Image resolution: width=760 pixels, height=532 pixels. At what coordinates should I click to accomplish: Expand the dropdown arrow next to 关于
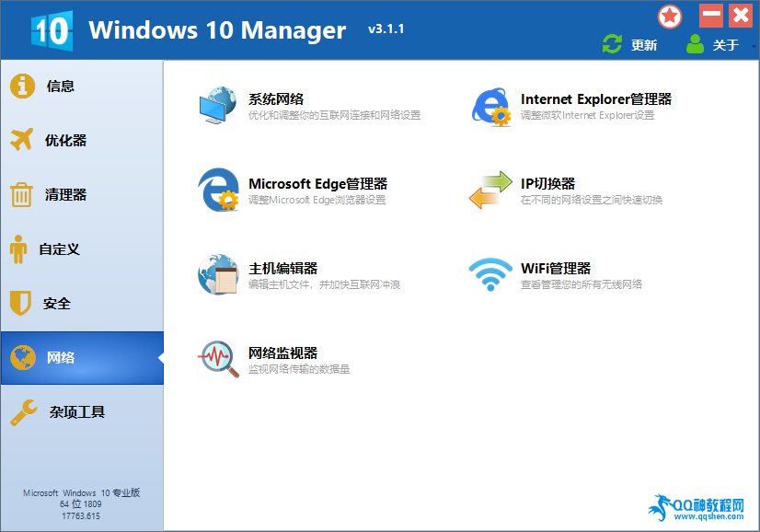754,46
